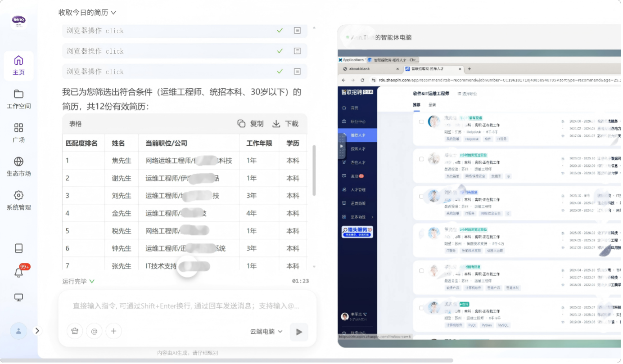
Task: Open the 云端电脑 dropdown
Action: pos(266,332)
